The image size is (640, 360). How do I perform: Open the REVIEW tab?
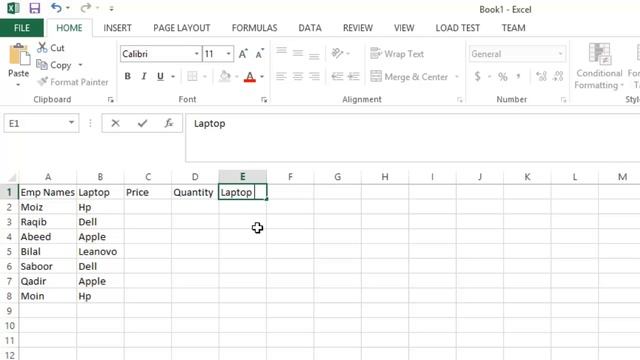358,28
